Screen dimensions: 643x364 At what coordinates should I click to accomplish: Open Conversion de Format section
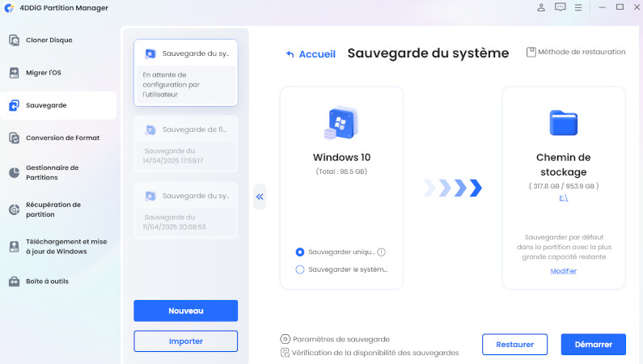click(x=58, y=138)
